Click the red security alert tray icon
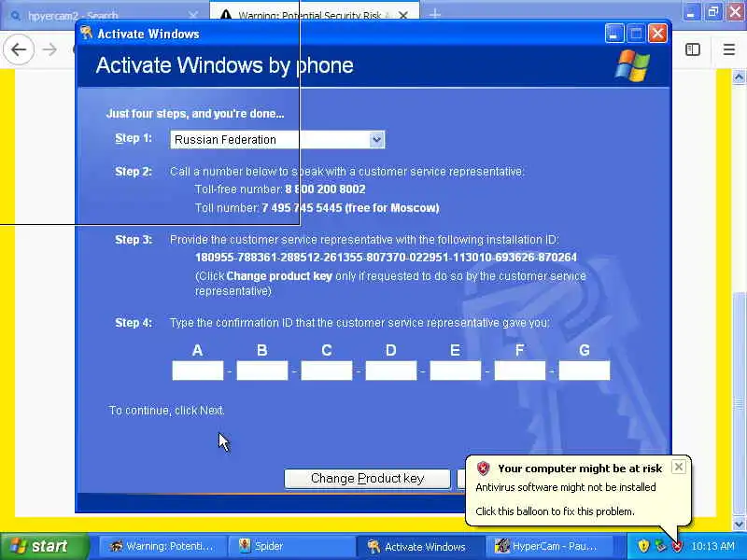 [677, 546]
